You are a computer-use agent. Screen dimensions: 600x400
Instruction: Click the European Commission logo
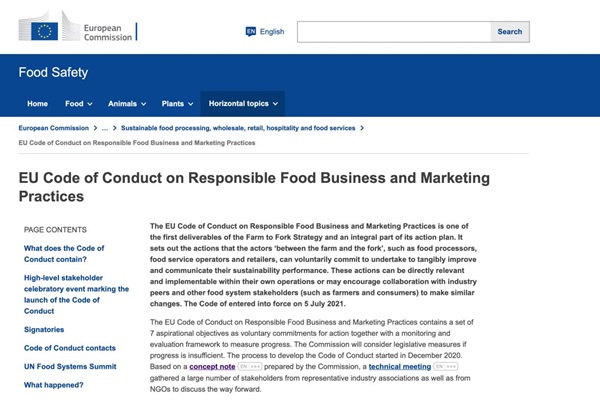[x=78, y=26]
